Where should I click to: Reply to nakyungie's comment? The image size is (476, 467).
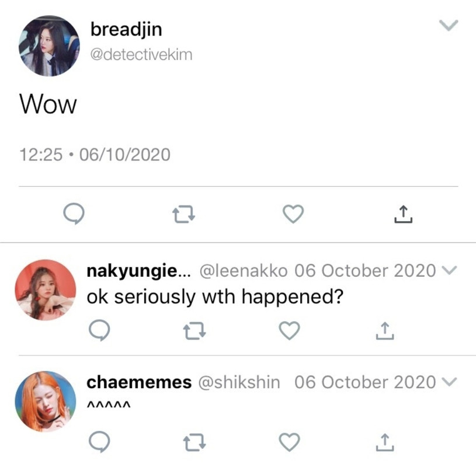click(99, 330)
